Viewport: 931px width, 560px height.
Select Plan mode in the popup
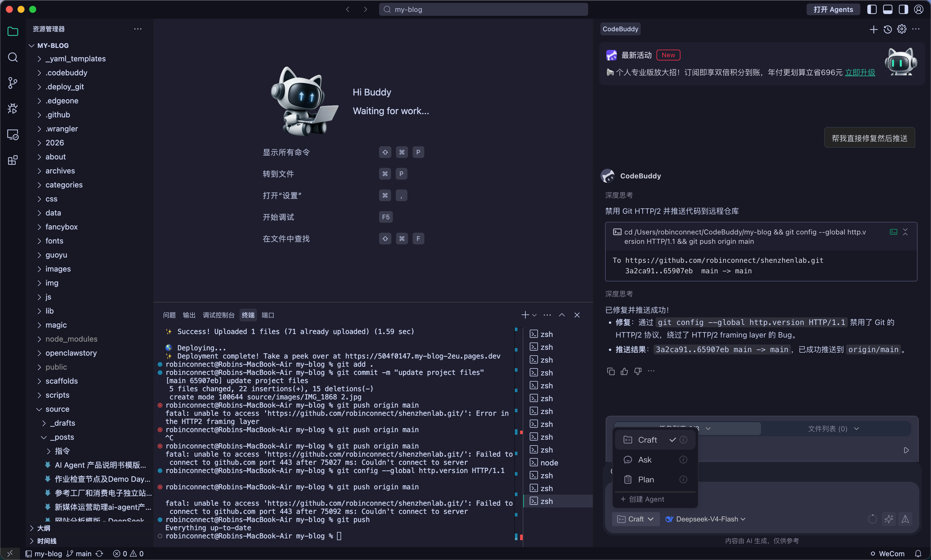[x=655, y=480]
